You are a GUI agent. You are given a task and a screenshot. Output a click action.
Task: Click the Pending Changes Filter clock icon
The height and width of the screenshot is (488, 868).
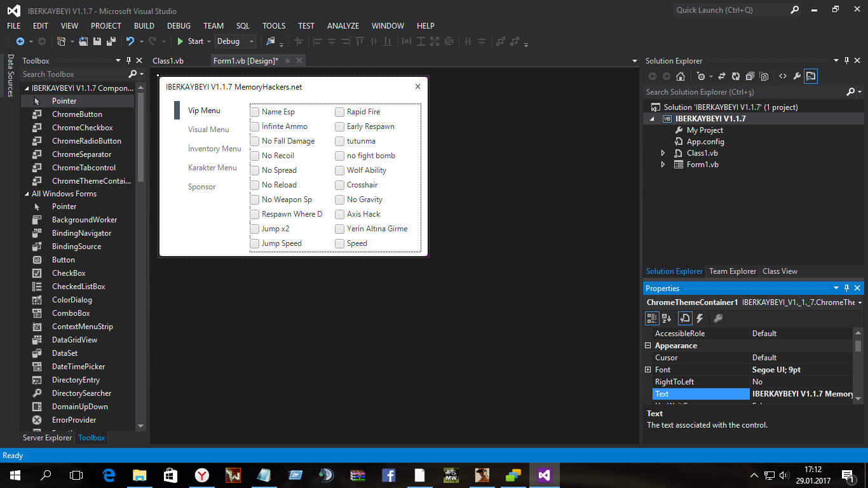tap(701, 76)
